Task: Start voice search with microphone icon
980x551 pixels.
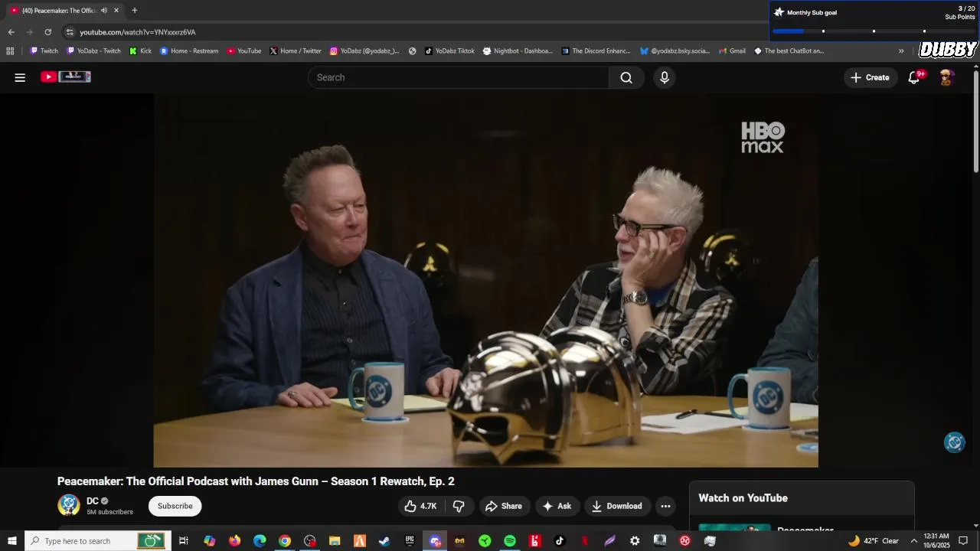Action: 665,77
